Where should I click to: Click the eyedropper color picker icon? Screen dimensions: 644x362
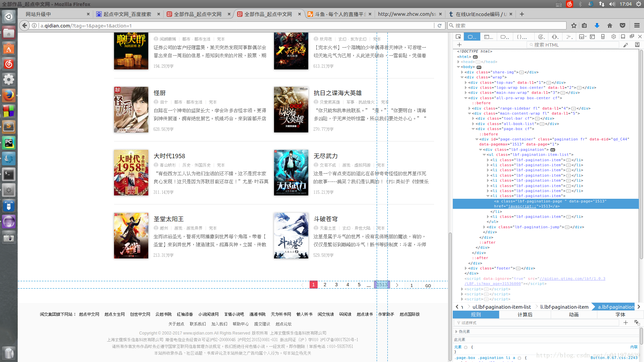tap(626, 45)
